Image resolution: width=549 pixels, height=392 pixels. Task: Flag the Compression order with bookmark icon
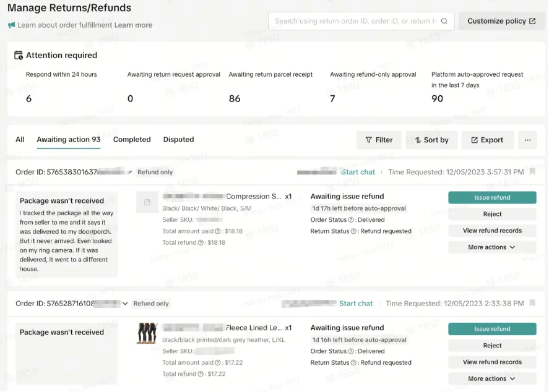coord(532,172)
